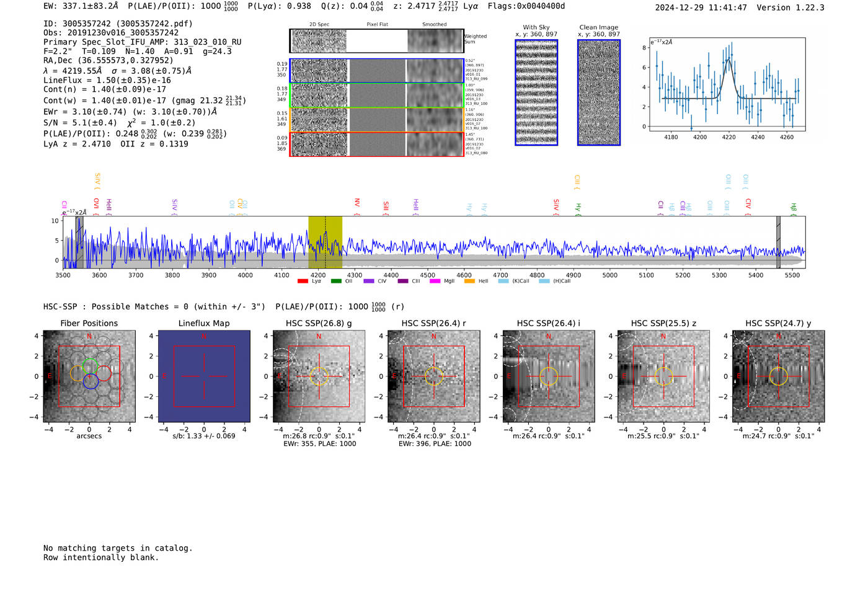The height and width of the screenshot is (591, 868).
Task: Click the yellow highlighted band in spectrum
Action: (325, 242)
